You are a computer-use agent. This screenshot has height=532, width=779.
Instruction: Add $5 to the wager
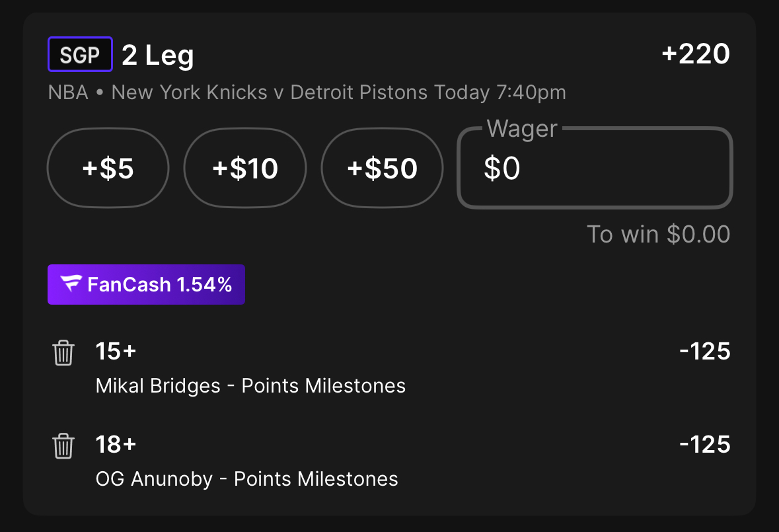[x=108, y=169]
